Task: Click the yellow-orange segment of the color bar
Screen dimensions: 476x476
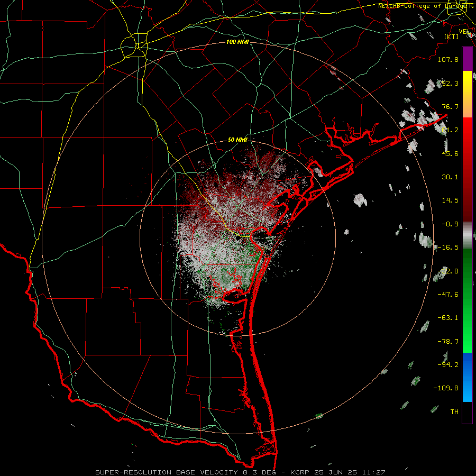Action: pos(467,94)
